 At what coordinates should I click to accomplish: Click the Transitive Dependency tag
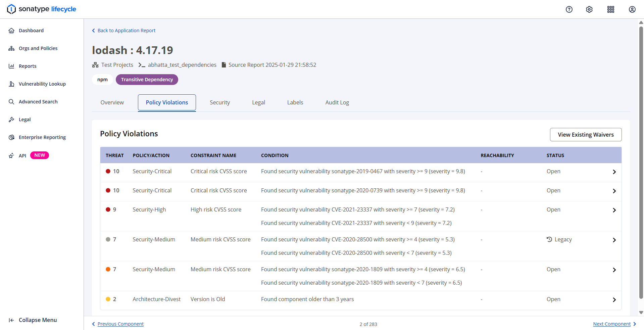[147, 80]
